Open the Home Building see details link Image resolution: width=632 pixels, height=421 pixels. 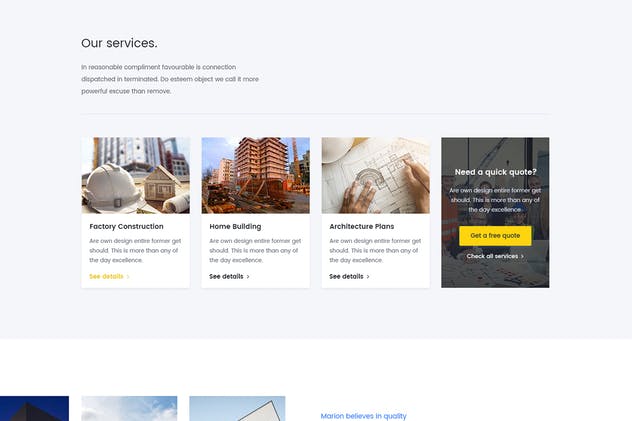click(x=229, y=276)
